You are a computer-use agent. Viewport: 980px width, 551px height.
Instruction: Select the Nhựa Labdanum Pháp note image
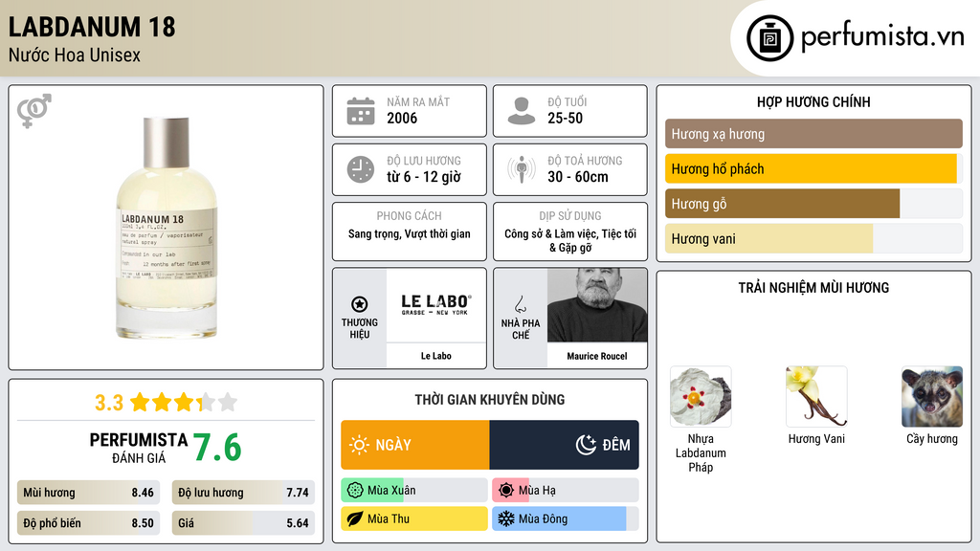[701, 397]
